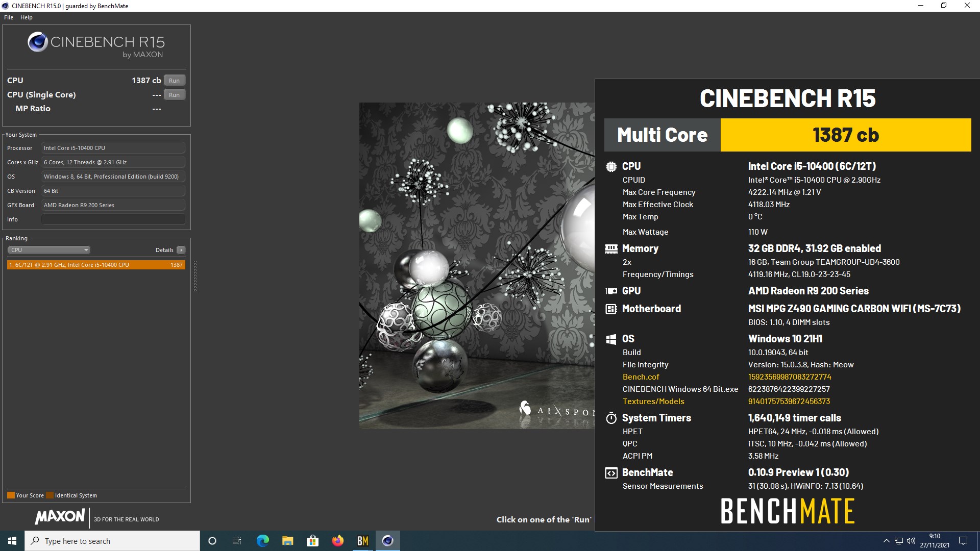The width and height of the screenshot is (980, 551).
Task: Click the MAXON logo
Action: click(60, 516)
